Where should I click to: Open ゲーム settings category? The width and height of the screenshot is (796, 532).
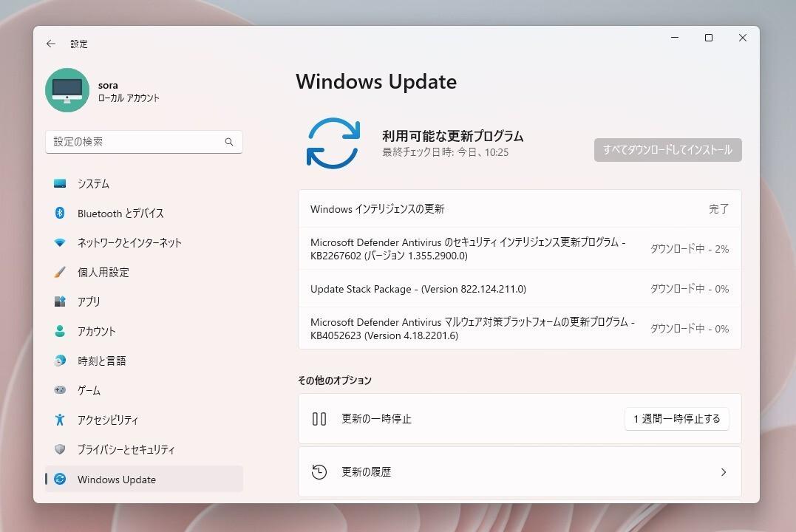[x=144, y=390]
